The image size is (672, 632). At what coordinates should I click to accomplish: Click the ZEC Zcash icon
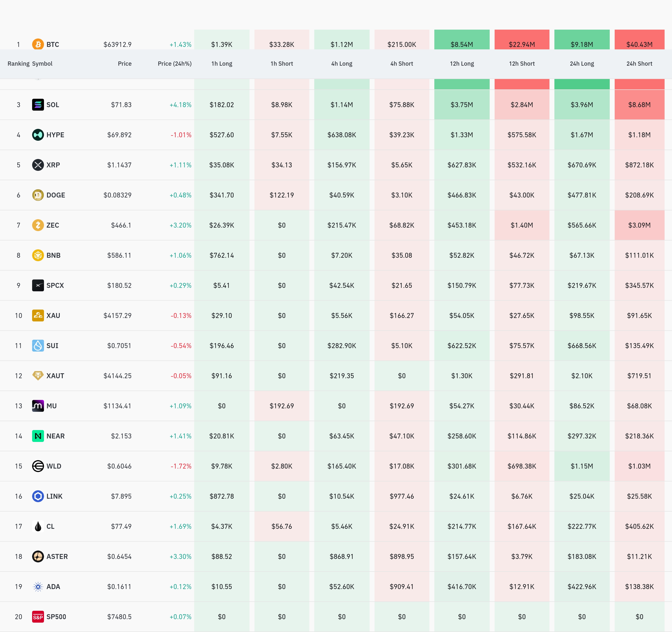[38, 225]
